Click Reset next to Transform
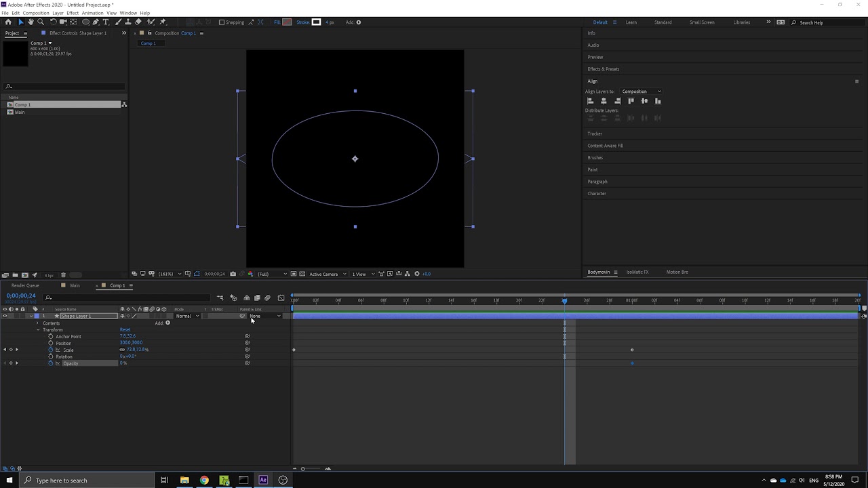Image resolution: width=868 pixels, height=488 pixels. (125, 329)
